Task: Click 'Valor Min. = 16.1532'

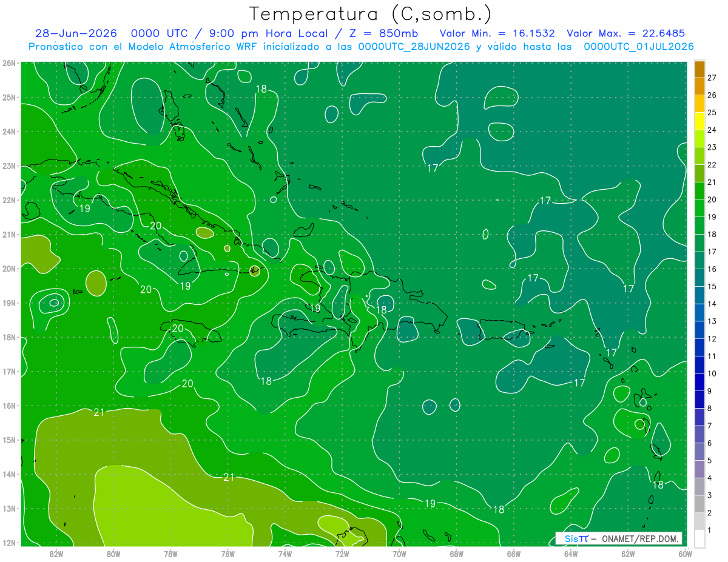Action: [x=497, y=33]
